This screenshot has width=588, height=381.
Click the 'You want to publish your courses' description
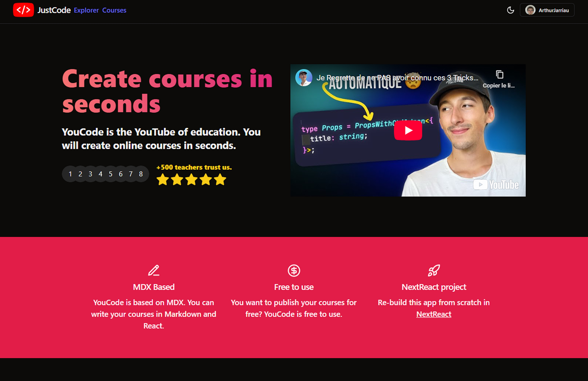tap(294, 308)
